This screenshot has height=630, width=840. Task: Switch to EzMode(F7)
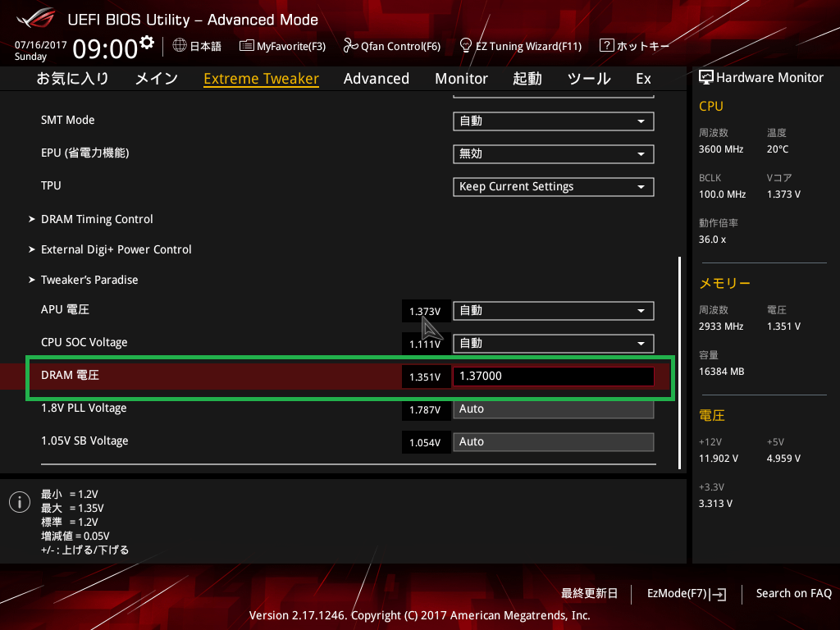point(686,593)
